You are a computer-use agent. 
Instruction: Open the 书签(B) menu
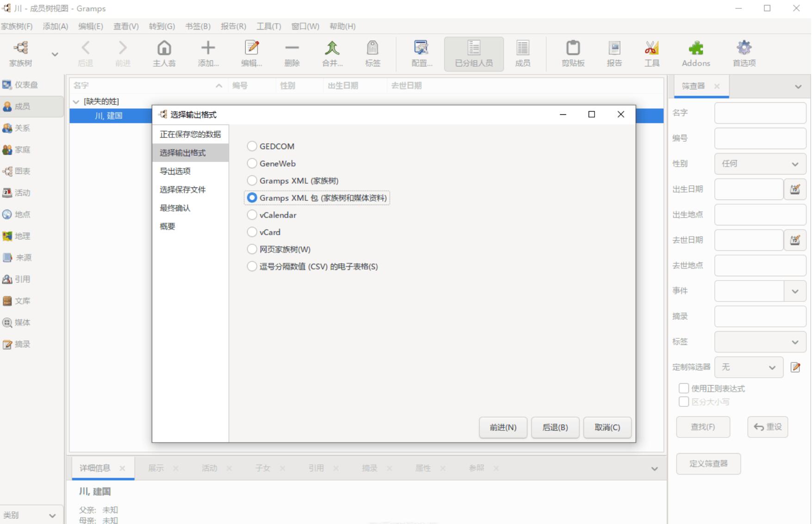pyautogui.click(x=198, y=26)
